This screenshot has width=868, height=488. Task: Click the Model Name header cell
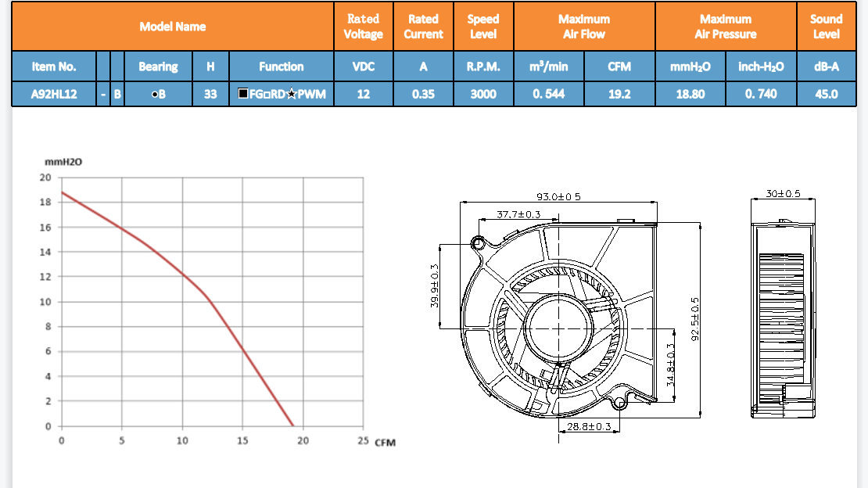click(172, 27)
